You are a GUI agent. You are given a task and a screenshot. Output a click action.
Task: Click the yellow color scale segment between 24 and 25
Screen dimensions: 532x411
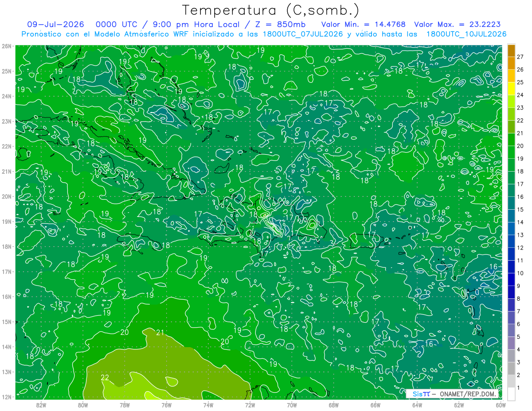pos(511,89)
